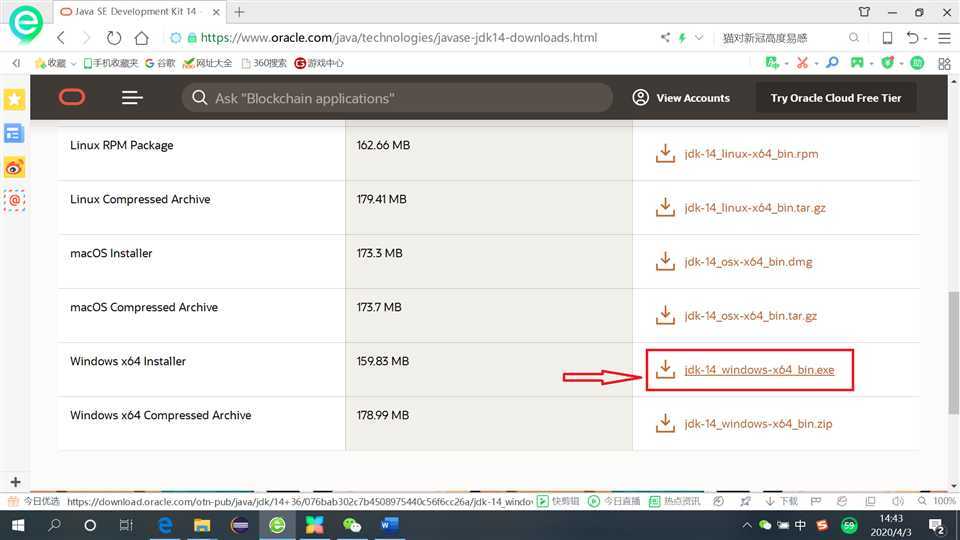Download jdk-14_windows-x64_bin.exe

[759, 370]
